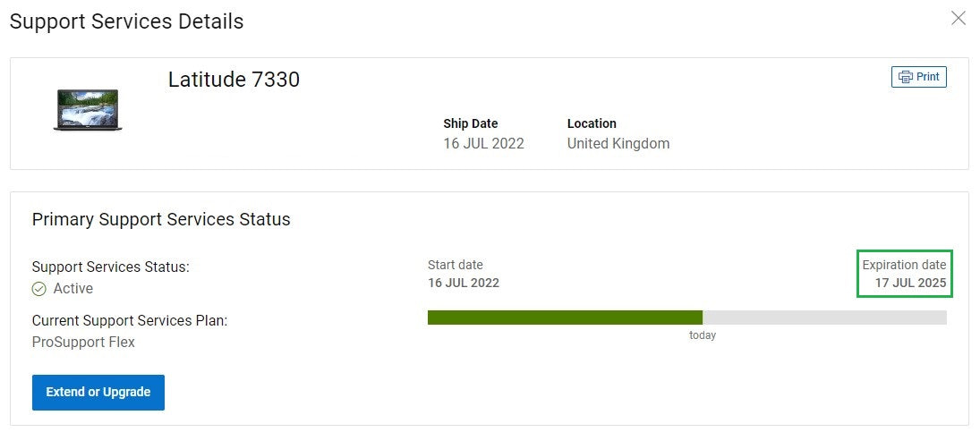
Task: Click the Latitude 7330 laptop thumbnail
Action: pyautogui.click(x=88, y=111)
